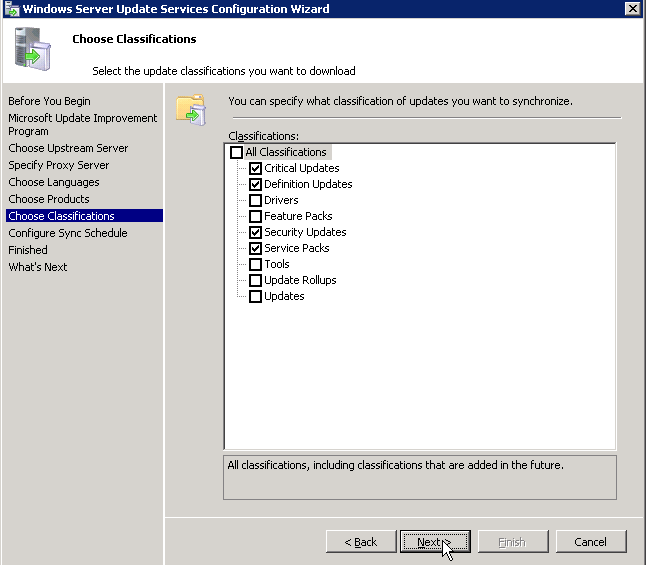Uncheck the Critical Updates checkbox
The image size is (646, 565).
[x=255, y=168]
